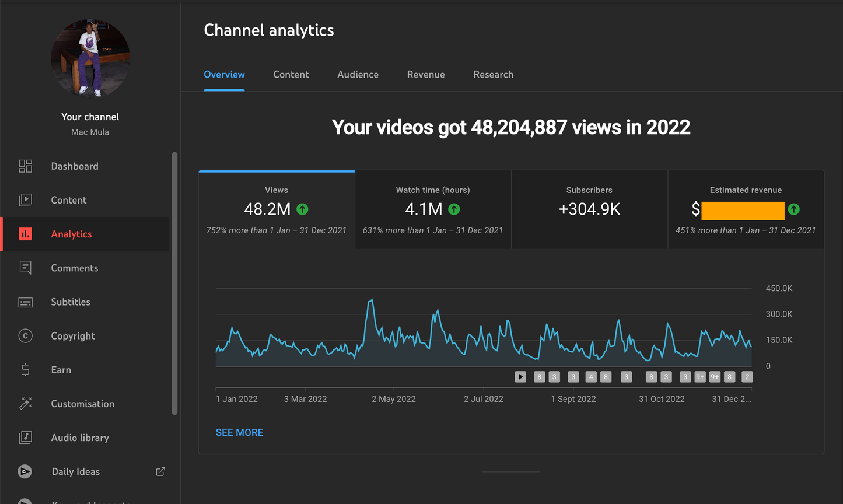Open the Audio library sidebar icon
843x504 pixels.
(x=25, y=437)
